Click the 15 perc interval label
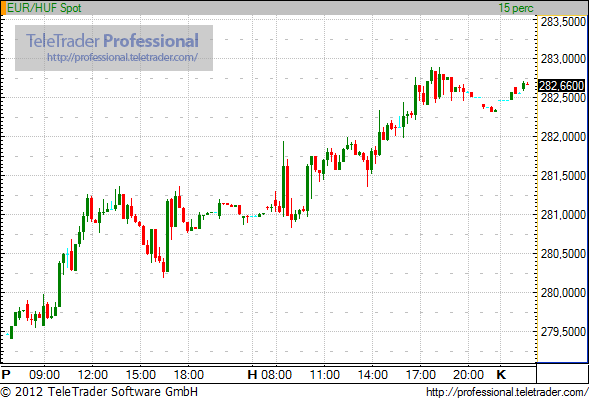Screen dimensions: 589x401 pyautogui.click(x=516, y=8)
